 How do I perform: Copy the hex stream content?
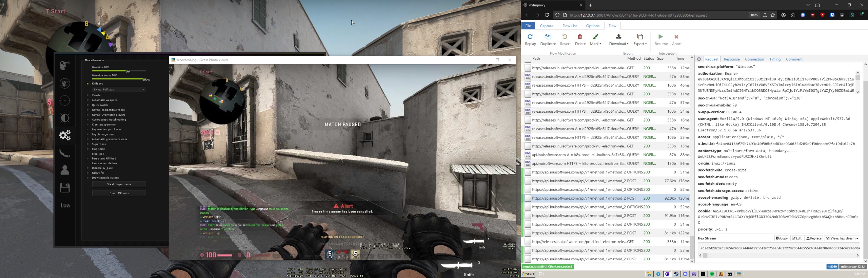pyautogui.click(x=782, y=238)
